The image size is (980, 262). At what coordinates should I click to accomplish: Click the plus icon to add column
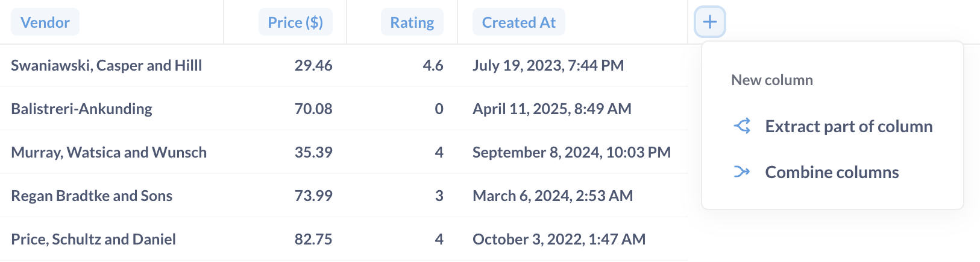click(709, 22)
